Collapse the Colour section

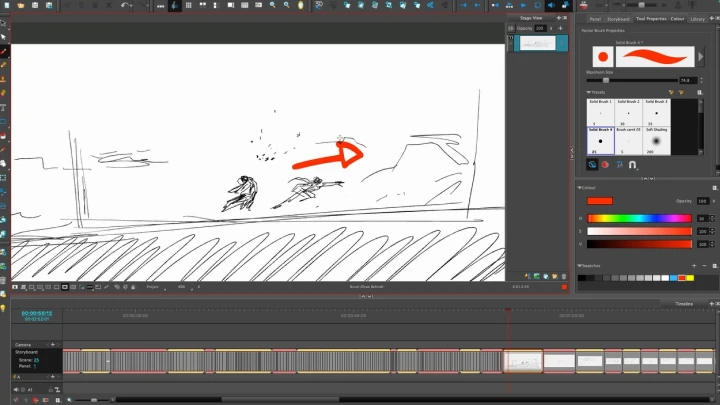580,186
